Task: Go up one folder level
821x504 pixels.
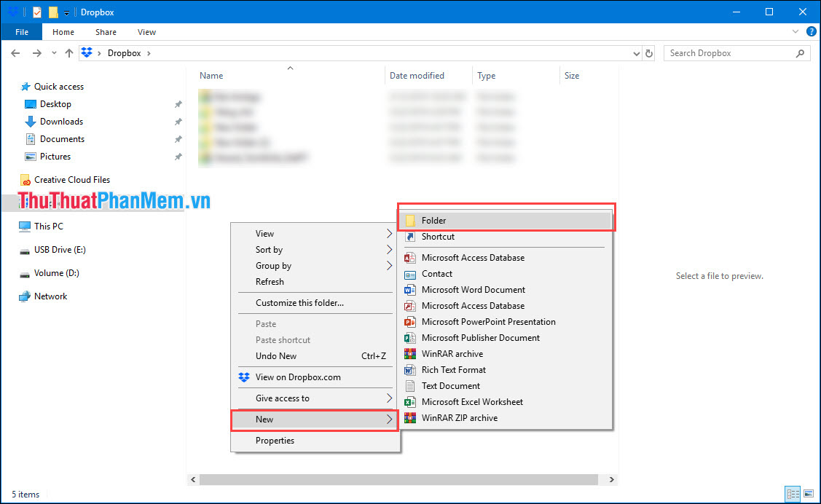Action: pos(69,53)
